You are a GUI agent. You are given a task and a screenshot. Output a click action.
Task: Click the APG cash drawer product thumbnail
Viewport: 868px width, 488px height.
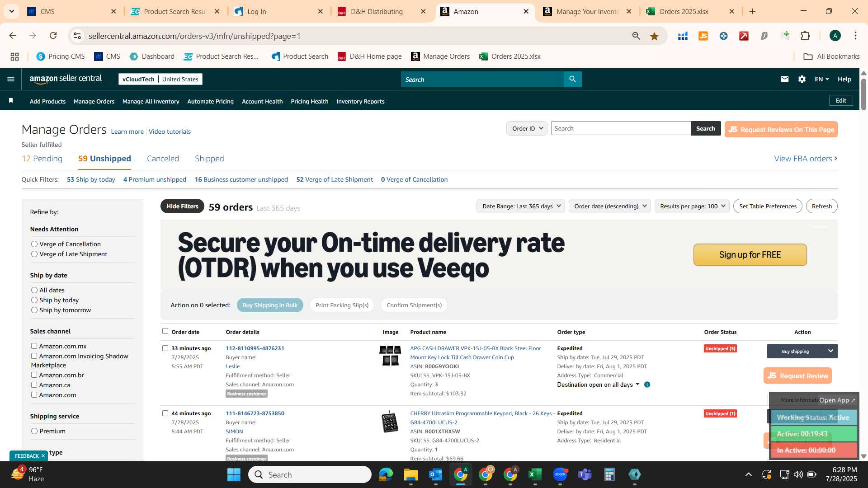[x=390, y=356]
